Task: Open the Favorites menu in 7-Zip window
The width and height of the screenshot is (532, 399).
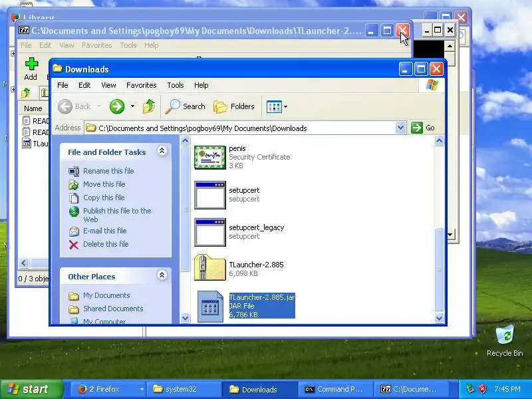Action: click(x=96, y=45)
